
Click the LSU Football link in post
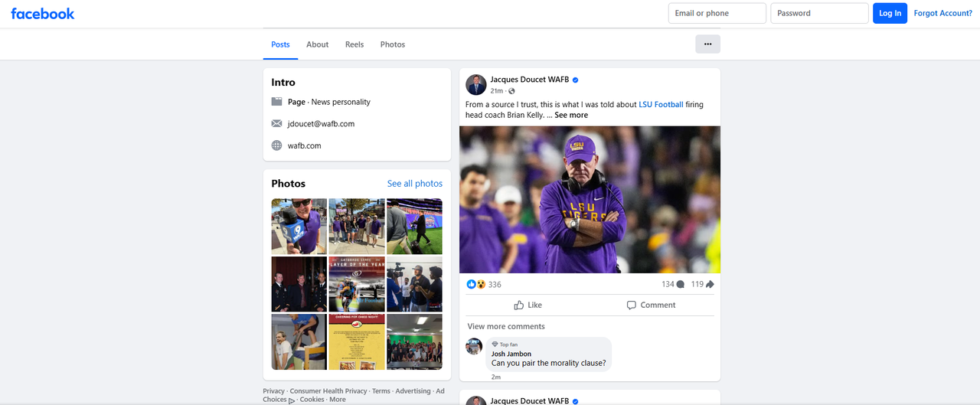point(661,104)
